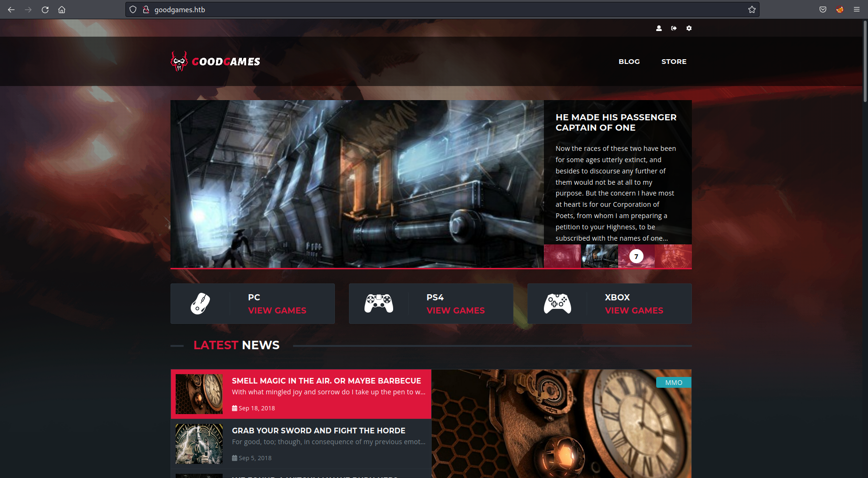Go back using the browser back arrow
The width and height of the screenshot is (868, 478).
tap(11, 9)
